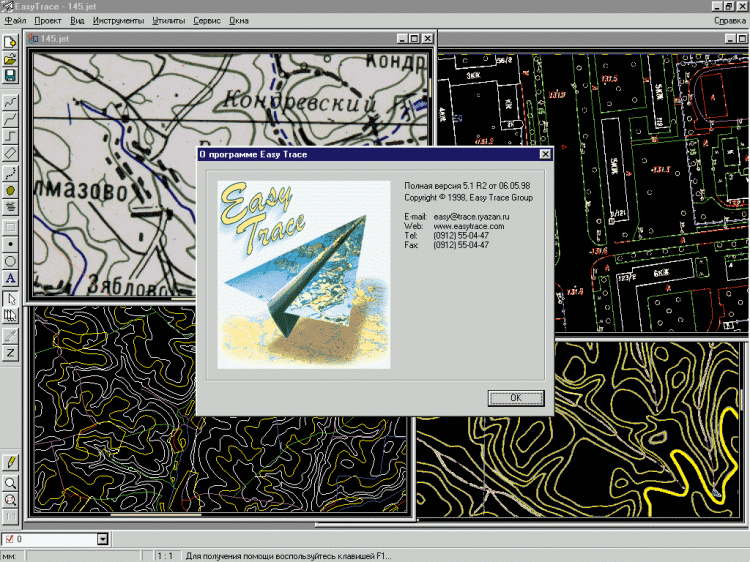Open the Файл menu
Image resolution: width=750 pixels, height=562 pixels.
[x=15, y=21]
